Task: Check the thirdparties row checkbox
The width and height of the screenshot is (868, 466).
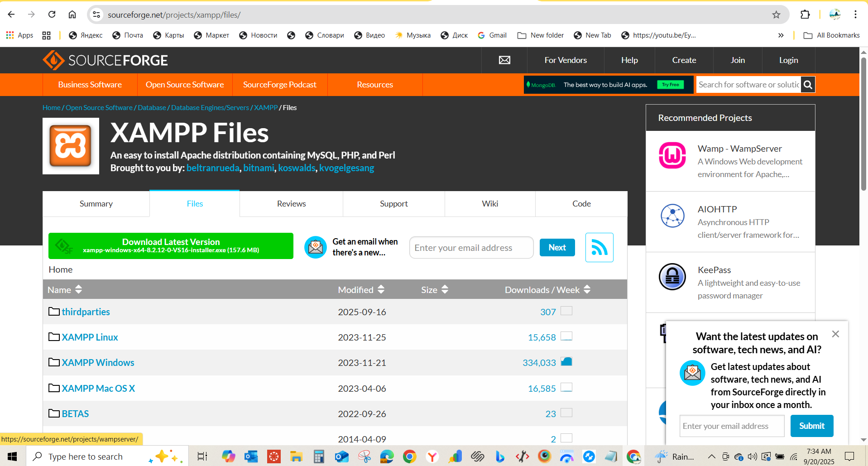Action: point(566,311)
